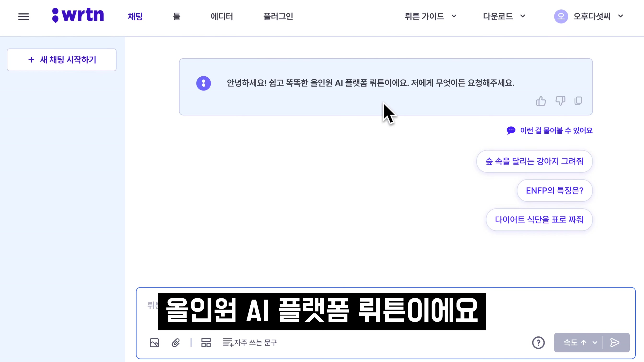Click the wrtn logo
This screenshot has width=644, height=362.
click(x=78, y=16)
